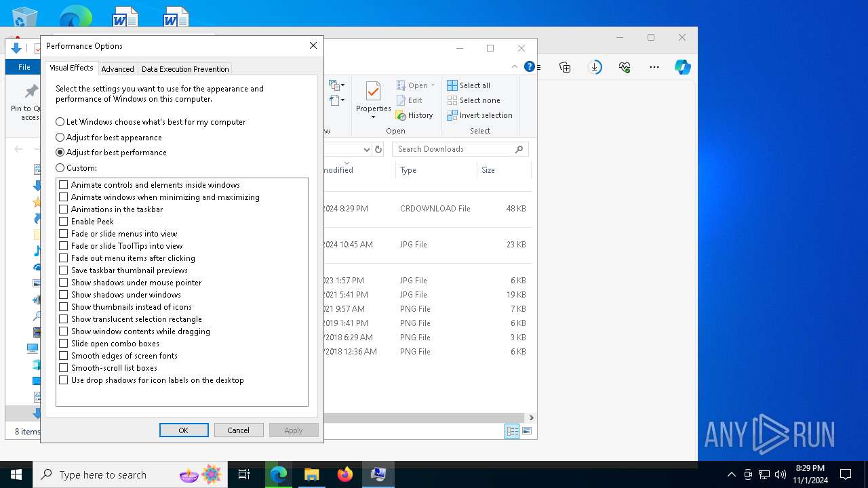Screen dimensions: 868x488
Task: Select Adjust for best appearance
Action: (108, 137)
